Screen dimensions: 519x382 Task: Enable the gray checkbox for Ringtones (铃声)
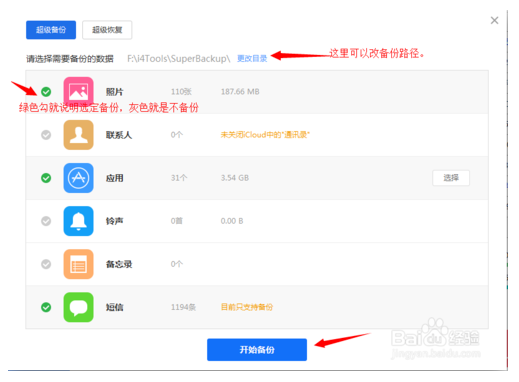pos(46,221)
